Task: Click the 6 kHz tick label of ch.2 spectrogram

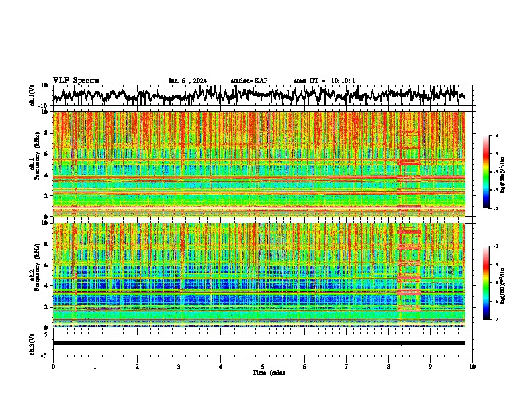Action: point(46,265)
